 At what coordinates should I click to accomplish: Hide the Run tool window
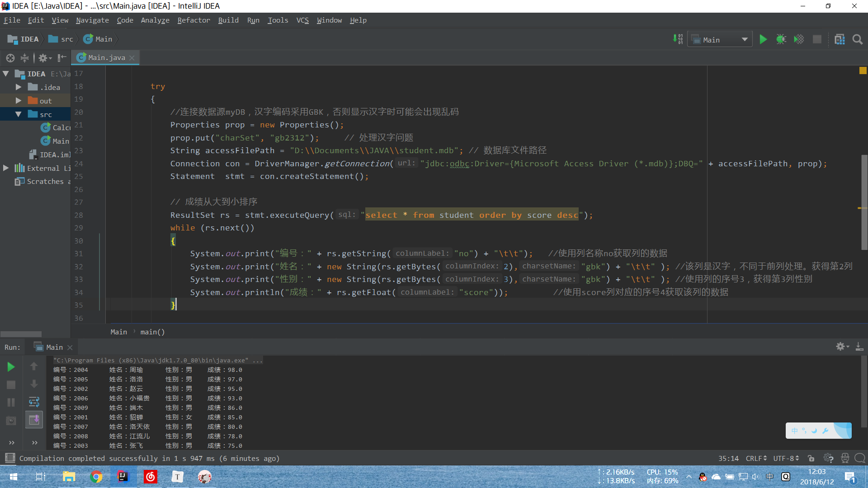tap(859, 347)
